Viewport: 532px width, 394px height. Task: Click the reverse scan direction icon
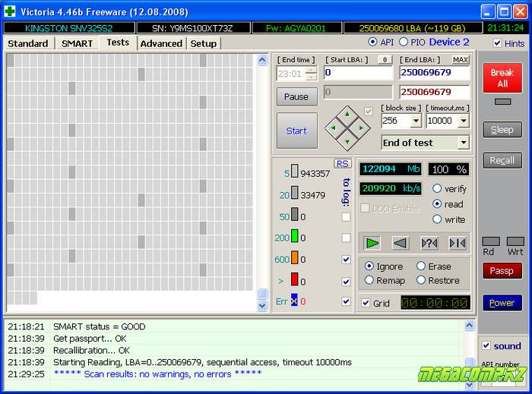pos(401,243)
